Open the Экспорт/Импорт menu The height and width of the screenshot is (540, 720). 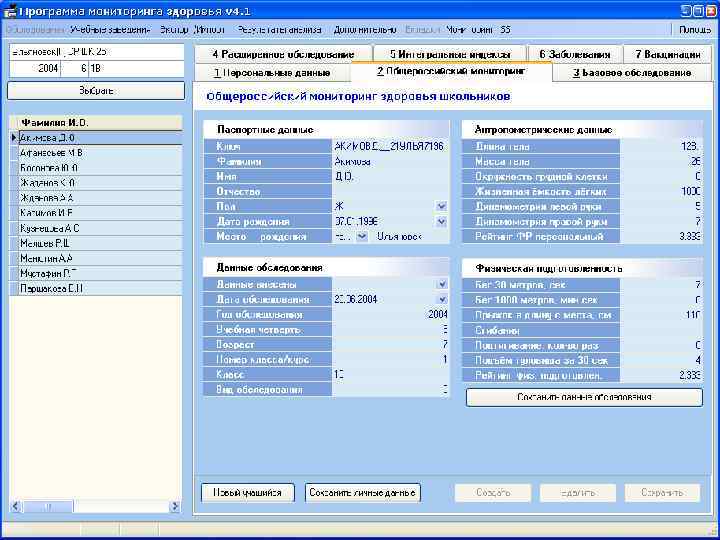tap(192, 30)
